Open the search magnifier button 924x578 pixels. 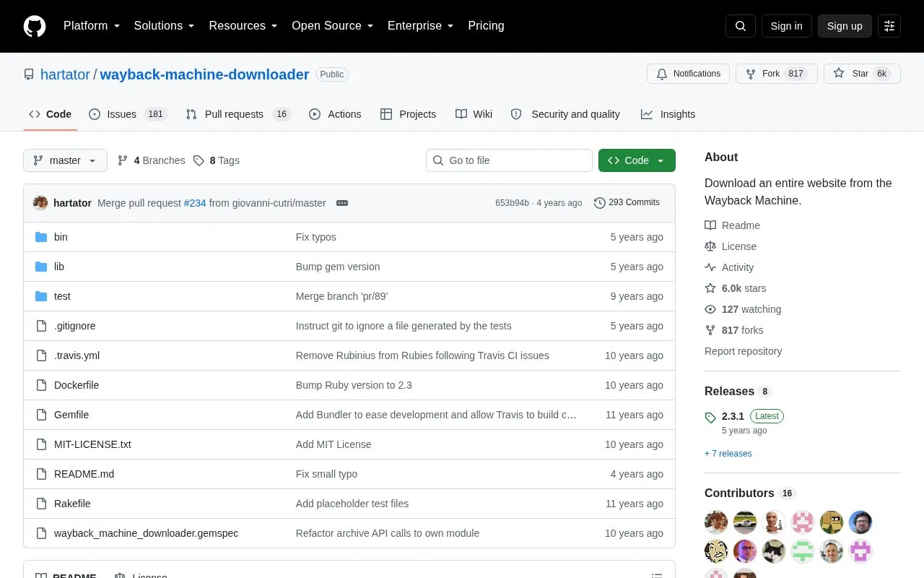click(x=741, y=26)
